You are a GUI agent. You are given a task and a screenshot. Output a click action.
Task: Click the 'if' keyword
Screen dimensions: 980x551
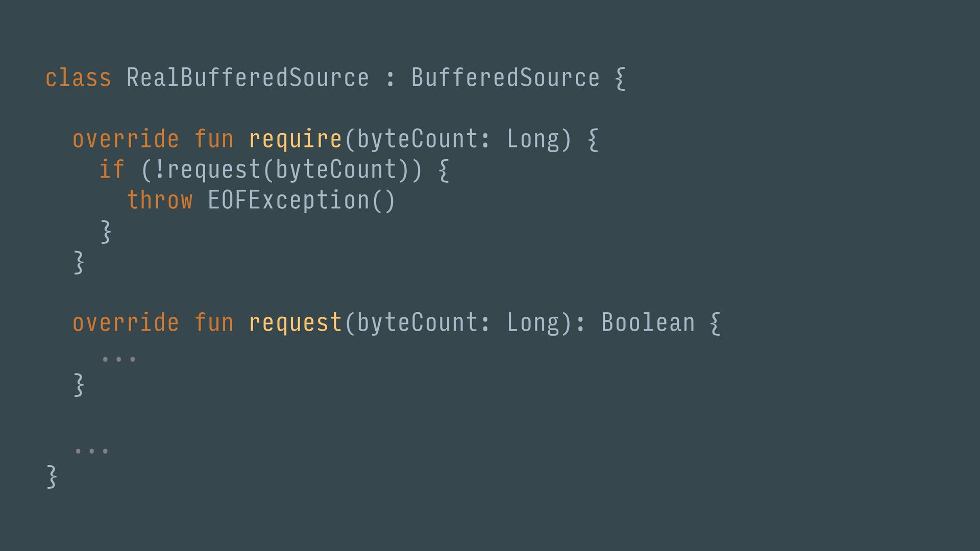point(112,169)
